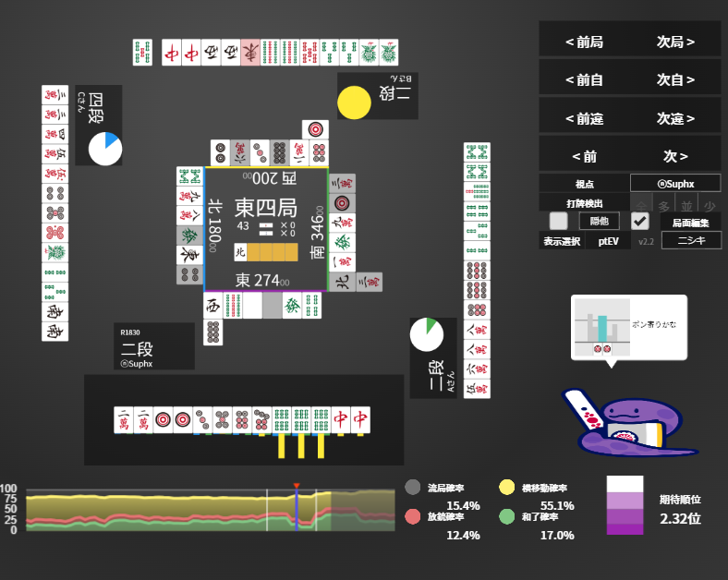Screen dimensions: 728x580
Task: Click 東 tile in left player's discards
Action: point(189,255)
